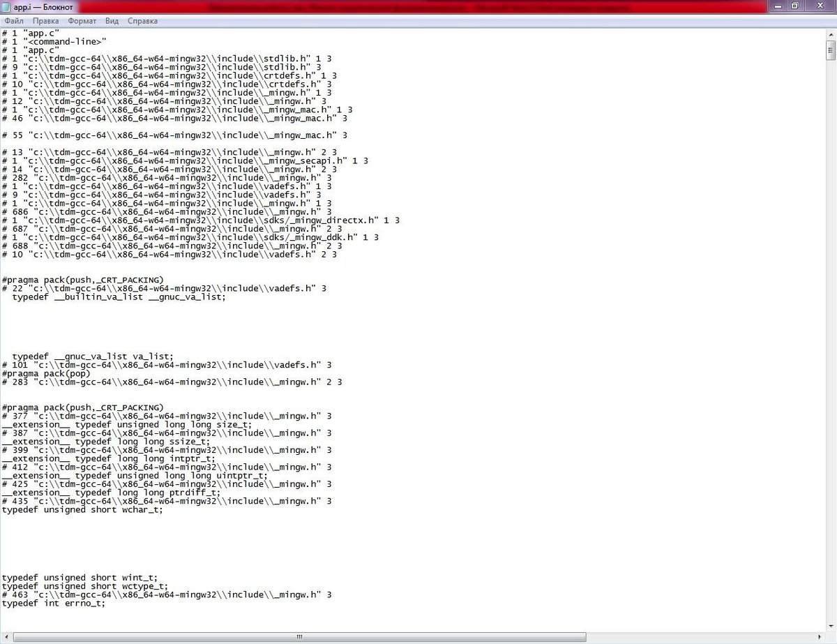Click the horizontal scrollbar thumb
The image size is (837, 644).
(x=300, y=638)
